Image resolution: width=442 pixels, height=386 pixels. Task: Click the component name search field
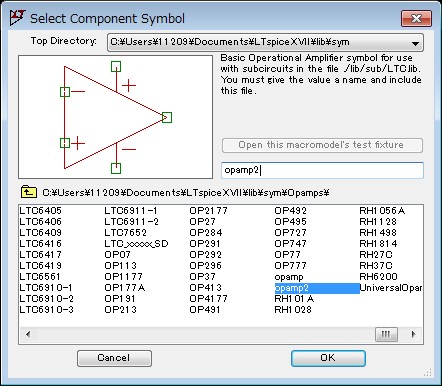coord(322,170)
